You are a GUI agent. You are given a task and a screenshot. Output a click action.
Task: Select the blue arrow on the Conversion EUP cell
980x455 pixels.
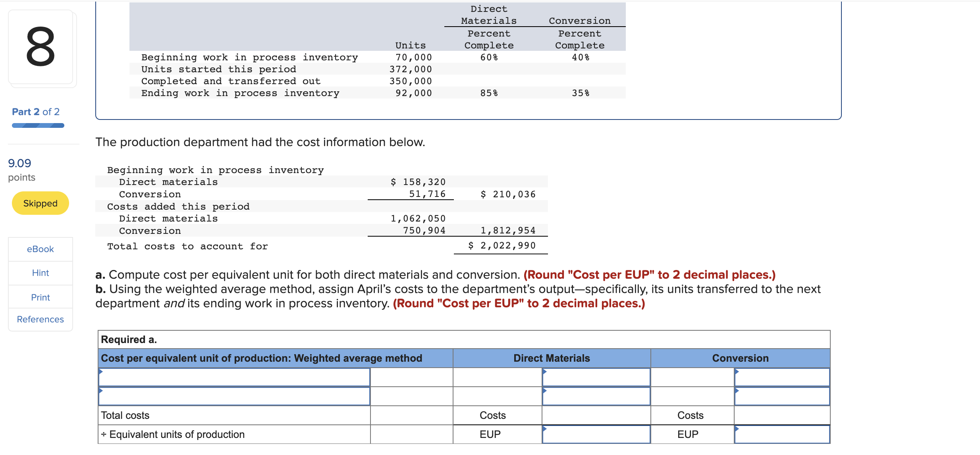pos(738,429)
